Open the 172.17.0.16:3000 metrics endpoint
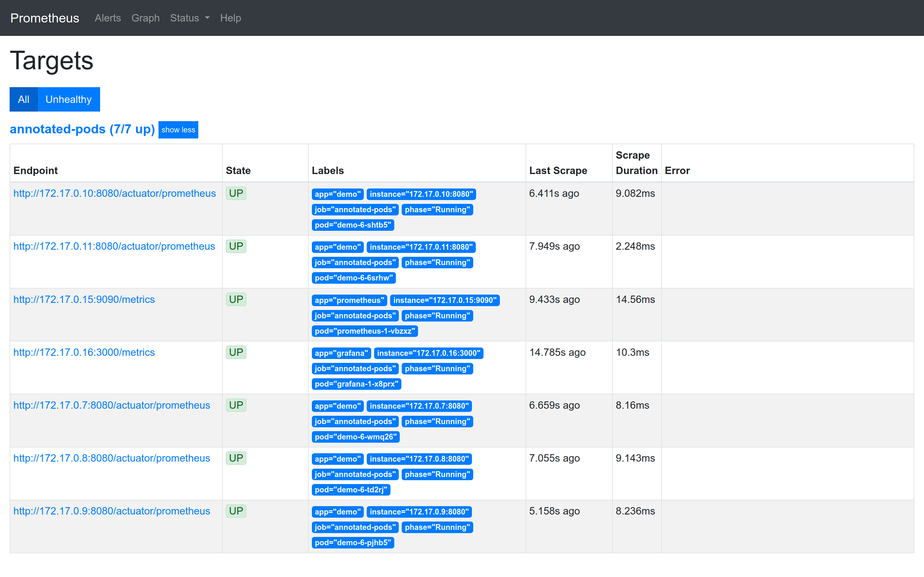Screen dimensions: 924x577 [x=84, y=353]
